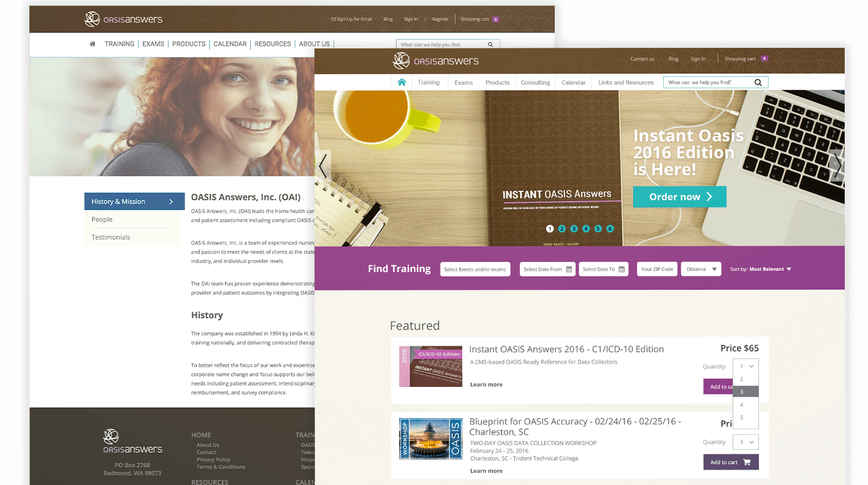868x485 pixels.
Task: Open the PRODUCTS menu in the back window
Action: (x=189, y=44)
